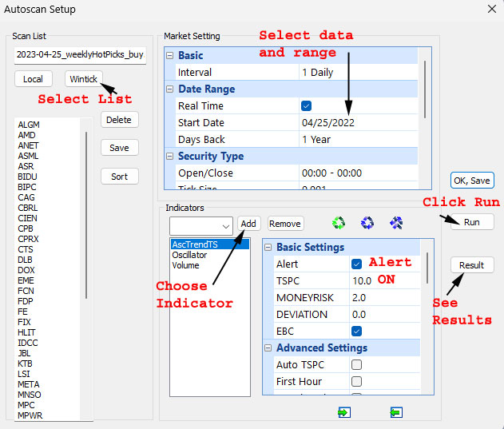Click the Interval value 1 Daily

pos(318,73)
